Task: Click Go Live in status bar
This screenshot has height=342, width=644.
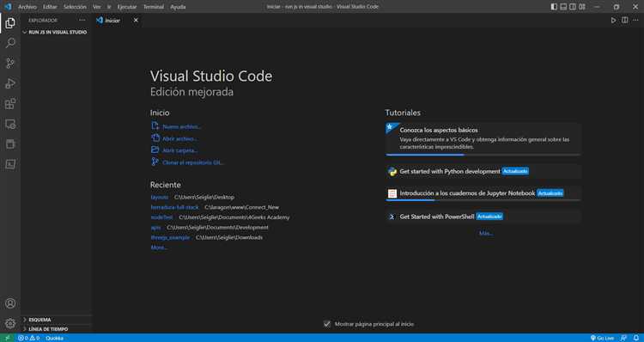Action: [602, 338]
